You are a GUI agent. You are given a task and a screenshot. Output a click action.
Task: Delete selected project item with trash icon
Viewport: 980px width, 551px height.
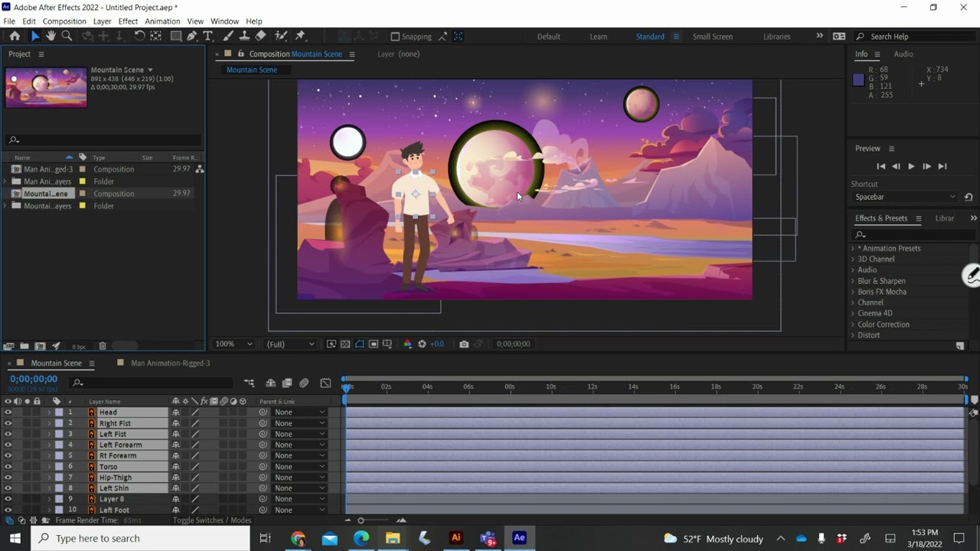[103, 347]
